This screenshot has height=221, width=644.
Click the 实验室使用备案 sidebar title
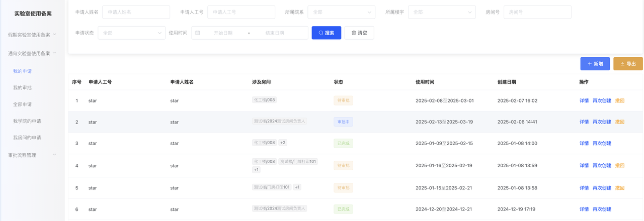[x=33, y=14]
